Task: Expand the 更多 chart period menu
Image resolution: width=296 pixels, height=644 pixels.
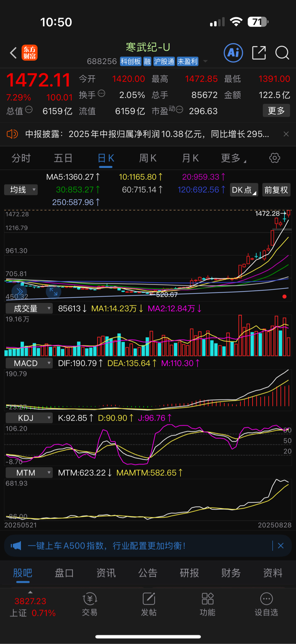Action: (234, 158)
